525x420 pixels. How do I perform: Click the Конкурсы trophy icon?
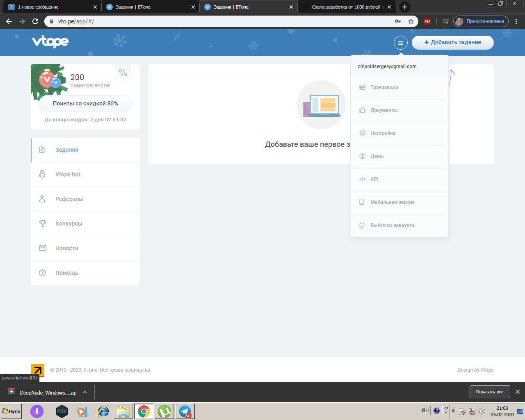[x=43, y=224]
